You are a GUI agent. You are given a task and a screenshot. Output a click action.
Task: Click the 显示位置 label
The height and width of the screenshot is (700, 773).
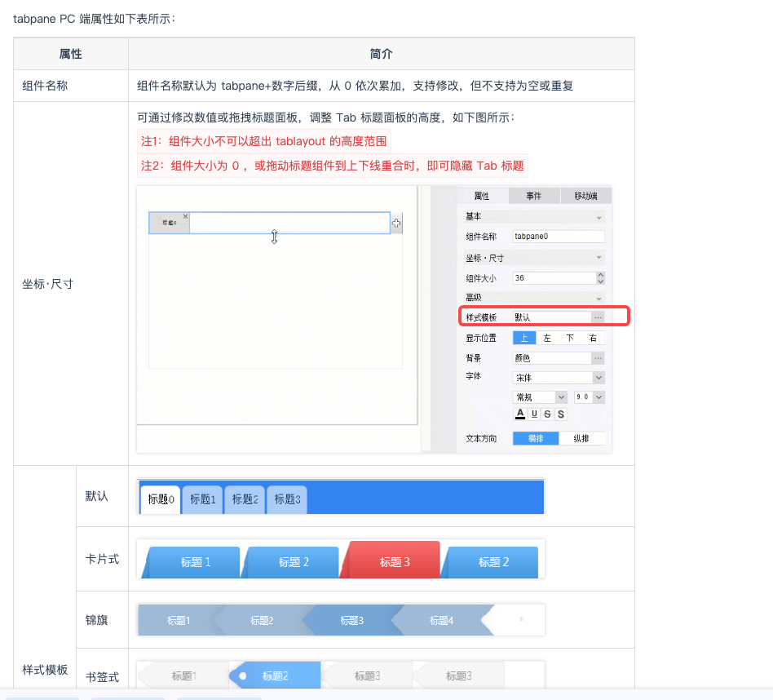tap(481, 338)
